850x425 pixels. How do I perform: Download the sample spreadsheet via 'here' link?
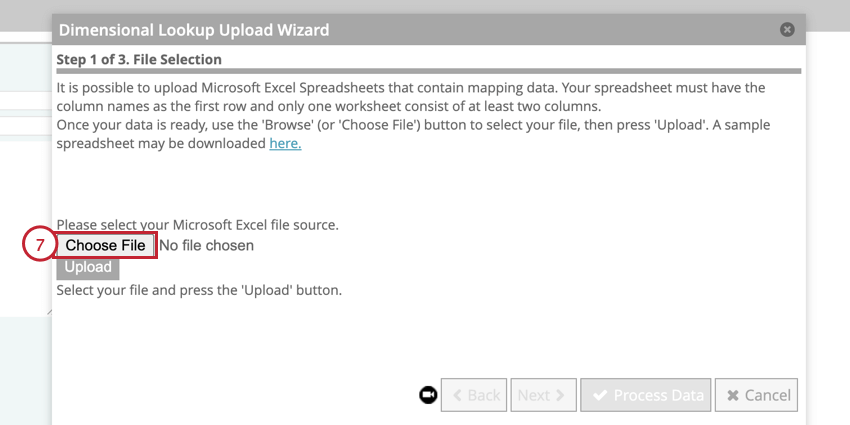pyautogui.click(x=285, y=143)
